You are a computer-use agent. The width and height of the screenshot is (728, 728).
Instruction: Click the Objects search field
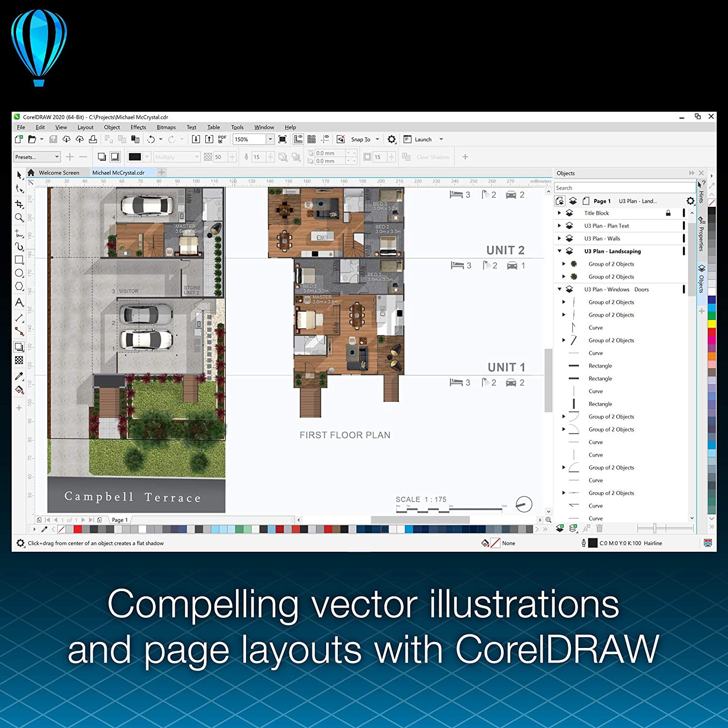pos(624,188)
